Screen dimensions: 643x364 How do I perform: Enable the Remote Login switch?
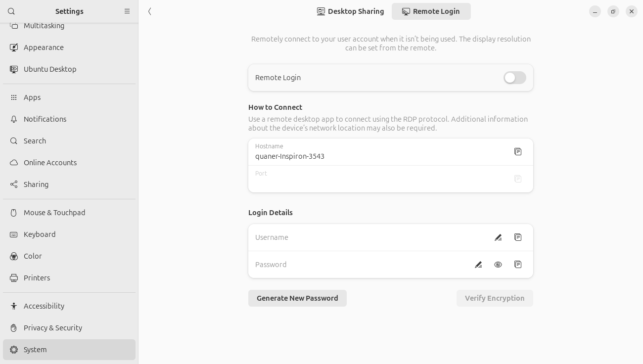[x=514, y=78]
